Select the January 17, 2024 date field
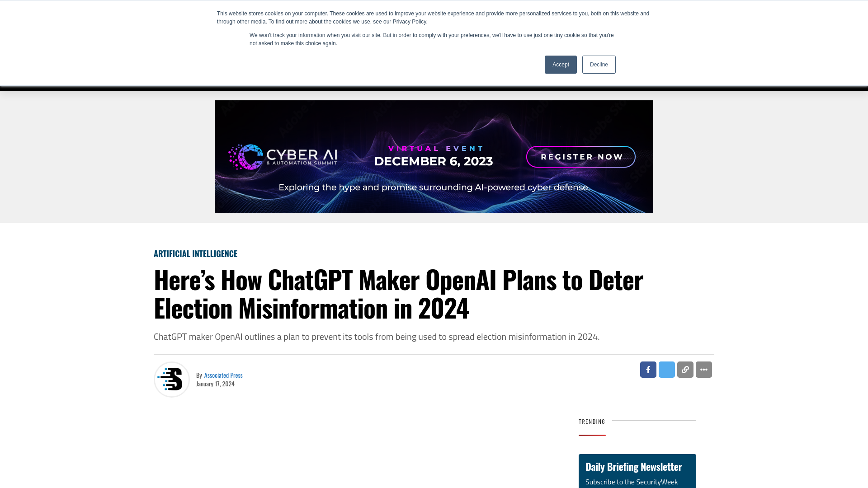 [215, 383]
